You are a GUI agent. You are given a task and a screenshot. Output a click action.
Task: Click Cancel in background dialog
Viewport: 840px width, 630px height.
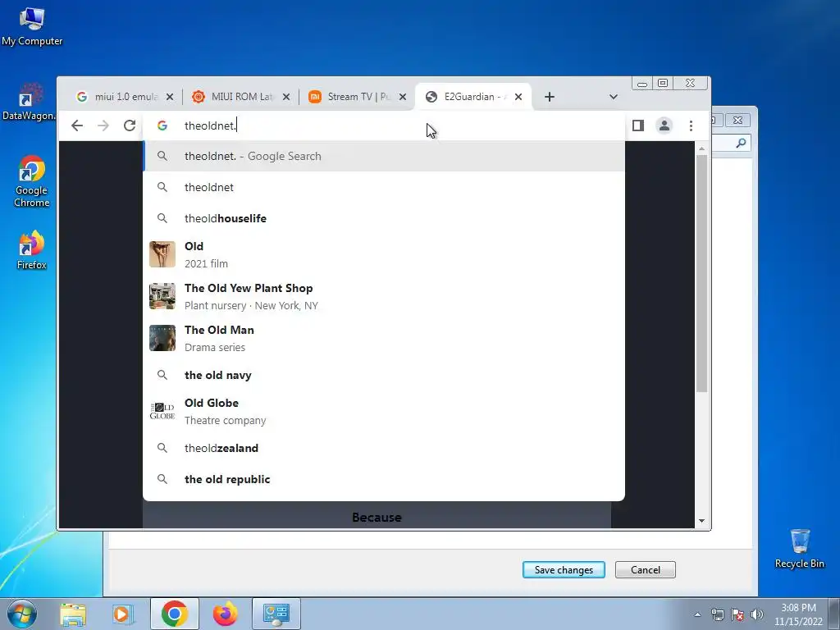pos(645,569)
